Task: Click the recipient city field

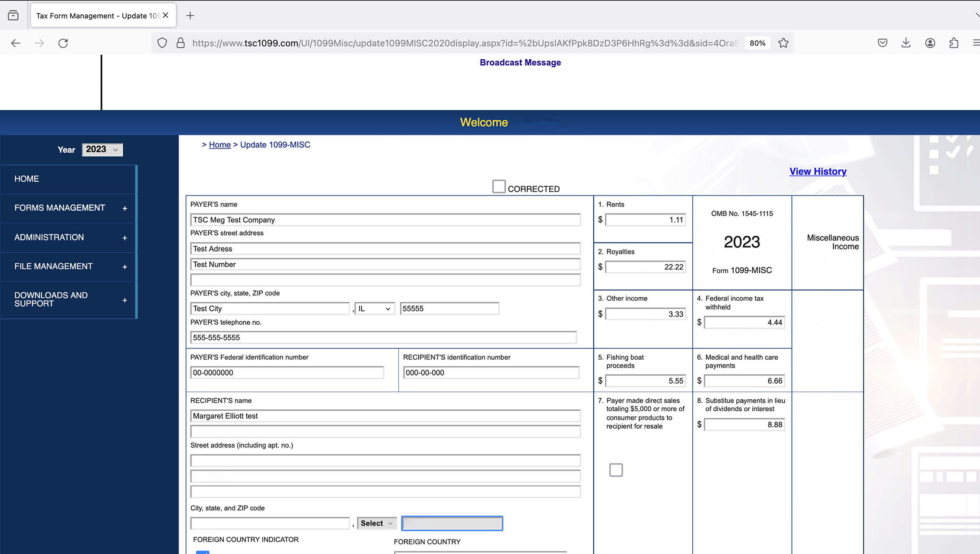Action: (270, 523)
